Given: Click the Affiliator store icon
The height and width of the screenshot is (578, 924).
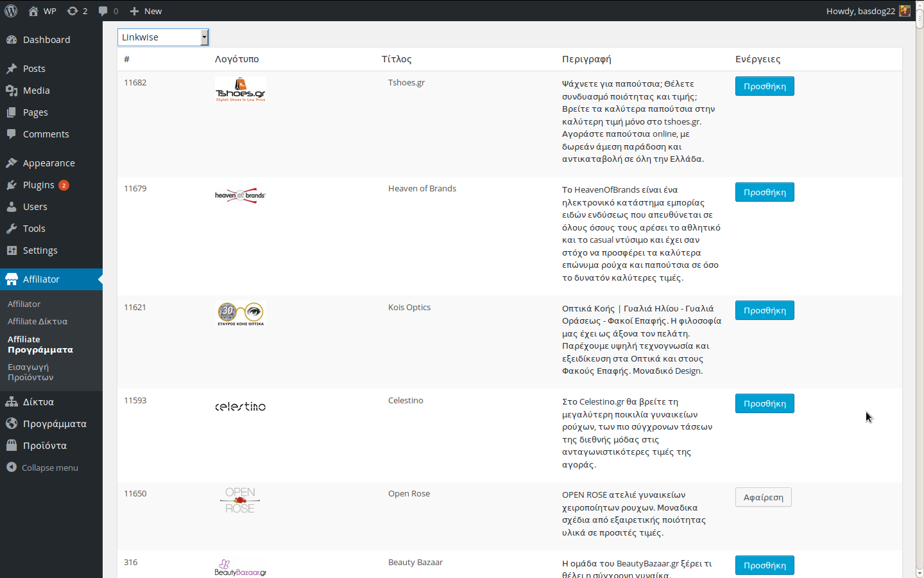Looking at the screenshot, I should click(x=12, y=279).
